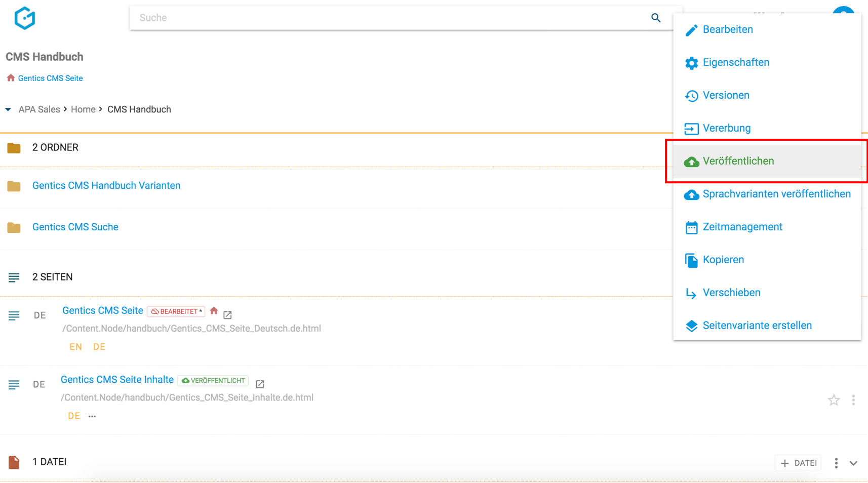Expand more languages ellipsis for Seite Inhalte
The image size is (868, 483).
pos(92,416)
